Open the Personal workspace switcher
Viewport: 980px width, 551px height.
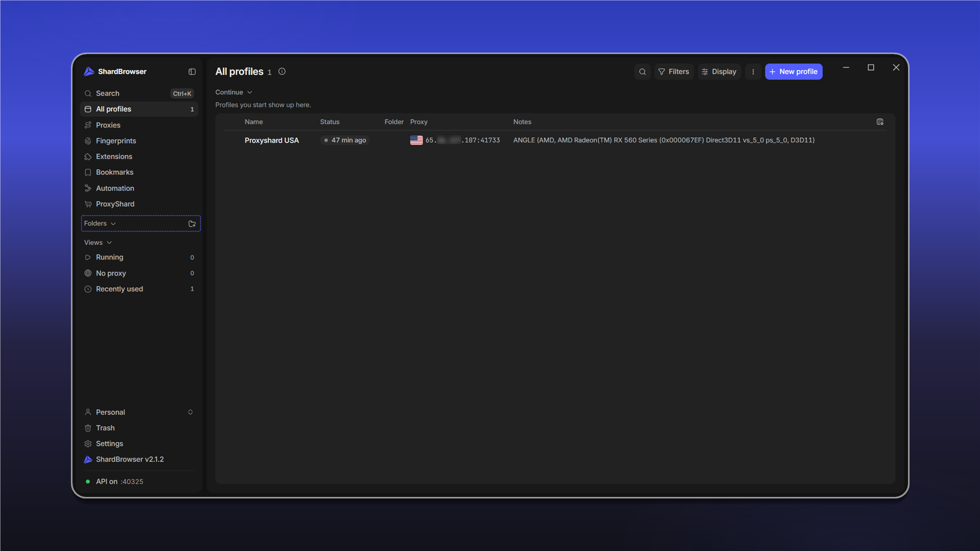click(139, 412)
